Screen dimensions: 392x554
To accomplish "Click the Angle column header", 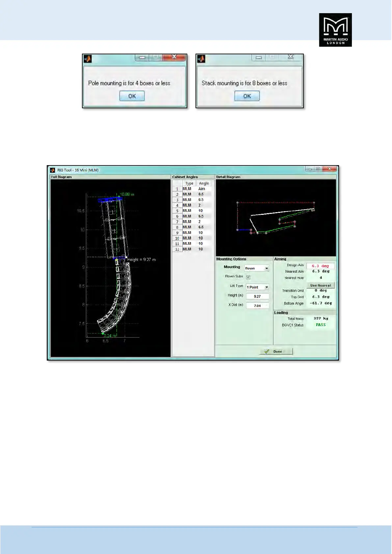I will [204, 183].
